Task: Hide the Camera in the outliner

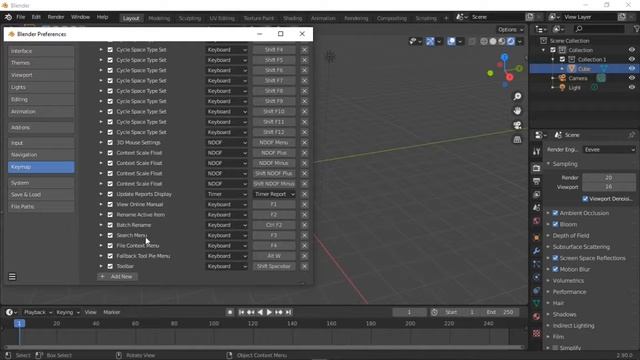Action: [632, 78]
